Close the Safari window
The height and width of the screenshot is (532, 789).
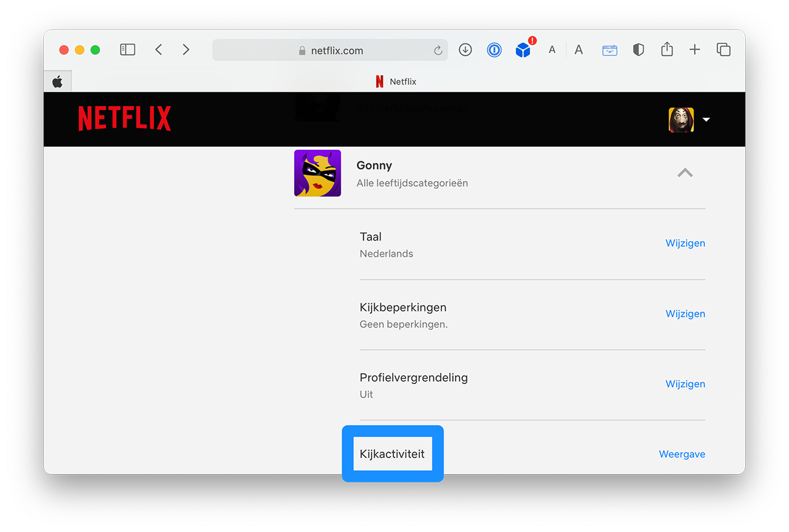pyautogui.click(x=64, y=50)
